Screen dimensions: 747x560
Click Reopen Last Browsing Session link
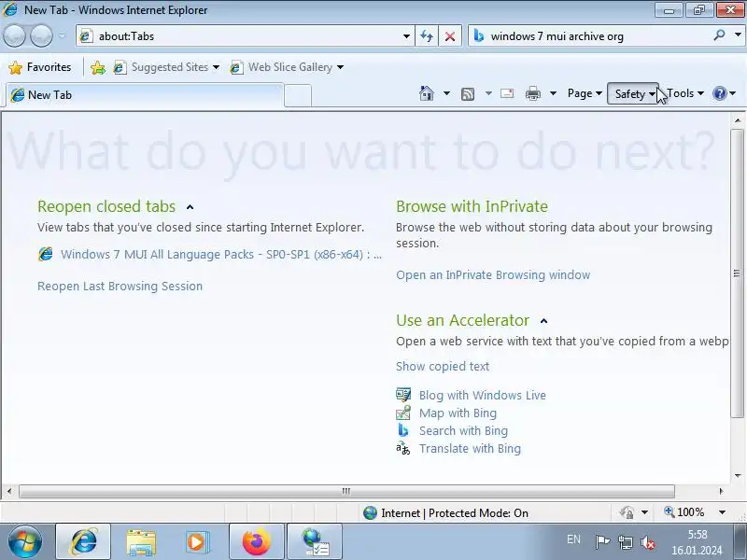click(x=120, y=287)
